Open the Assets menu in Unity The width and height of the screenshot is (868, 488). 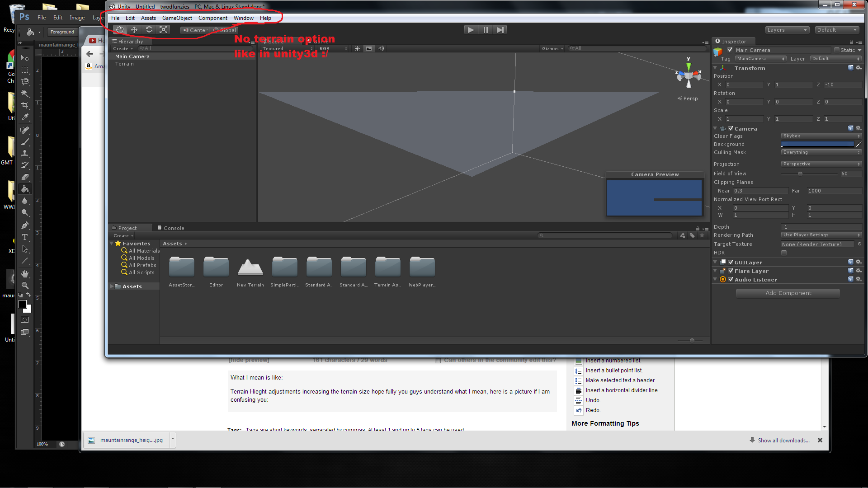[148, 18]
